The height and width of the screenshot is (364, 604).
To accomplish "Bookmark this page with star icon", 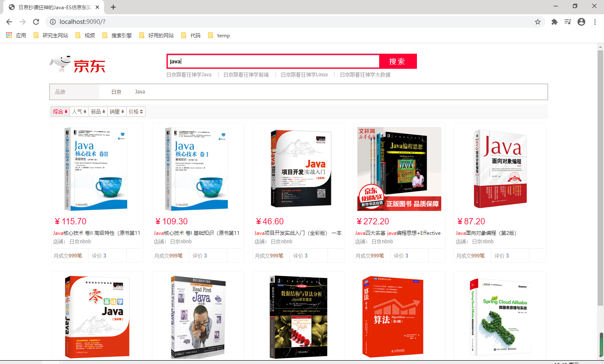I will pos(538,22).
